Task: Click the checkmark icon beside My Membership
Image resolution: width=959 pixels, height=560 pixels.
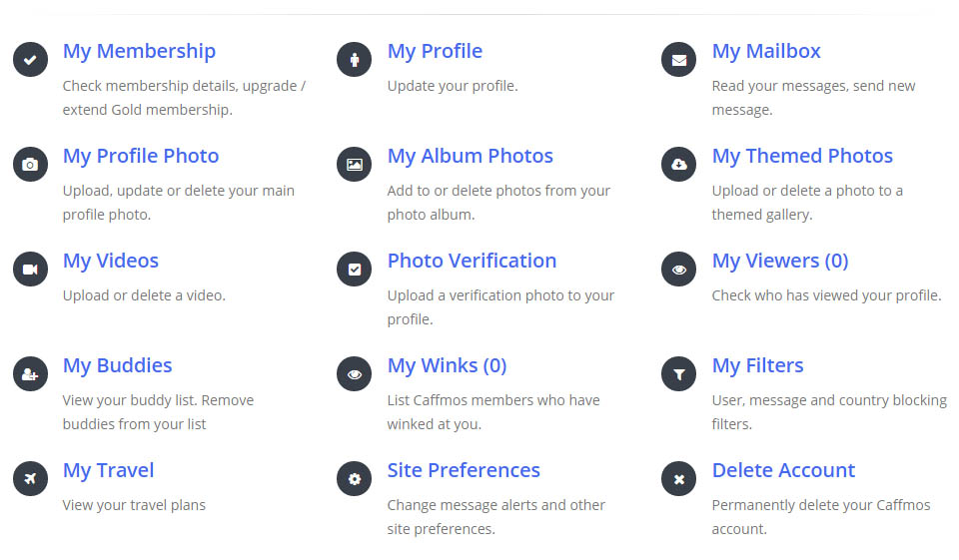Action: coord(30,60)
